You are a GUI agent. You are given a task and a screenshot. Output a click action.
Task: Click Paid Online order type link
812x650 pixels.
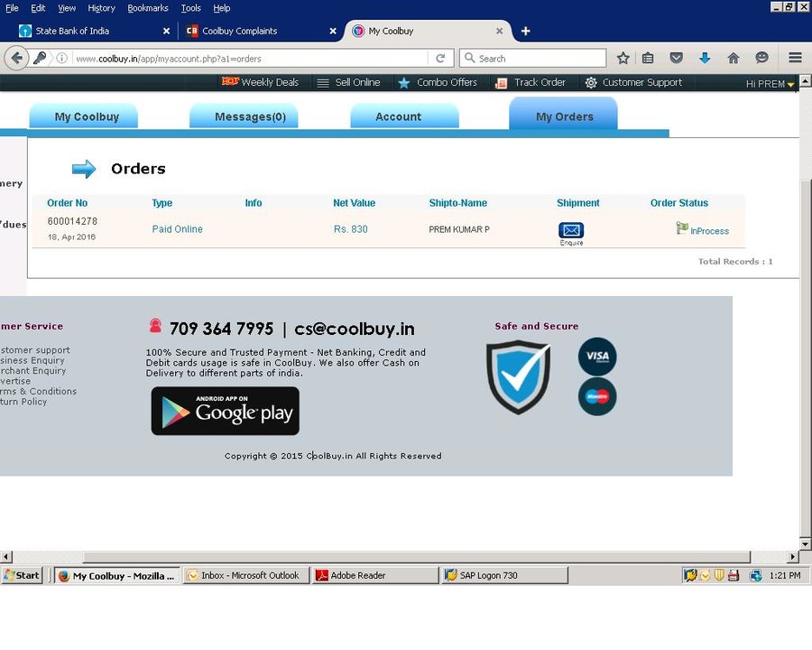[177, 229]
